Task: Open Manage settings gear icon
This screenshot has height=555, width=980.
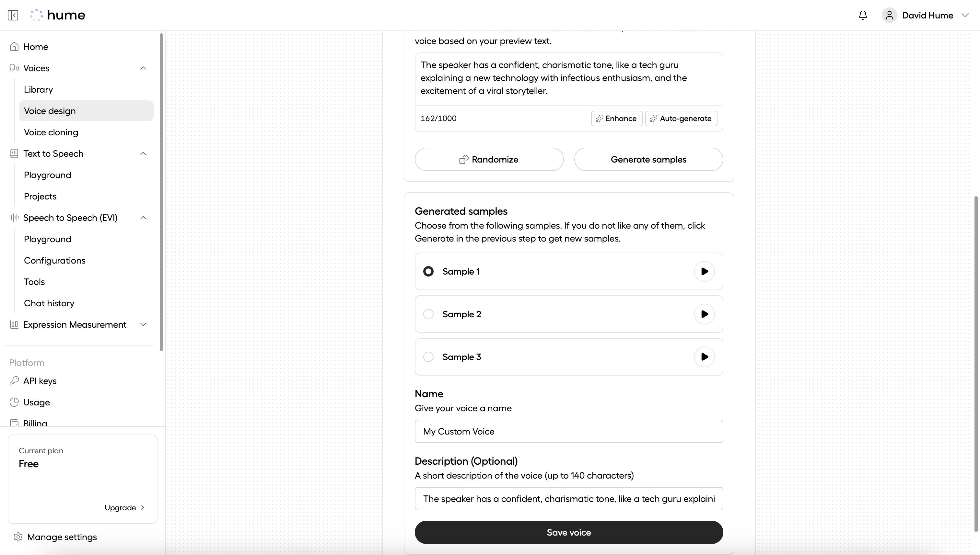Action: 18,537
